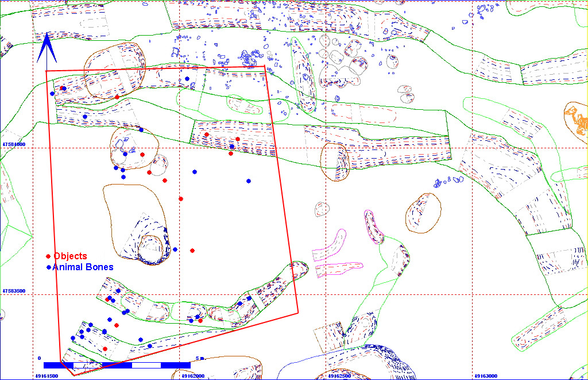The width and height of the screenshot is (588, 380).
Task: Click the blue and white scale bar
Action: point(117,365)
